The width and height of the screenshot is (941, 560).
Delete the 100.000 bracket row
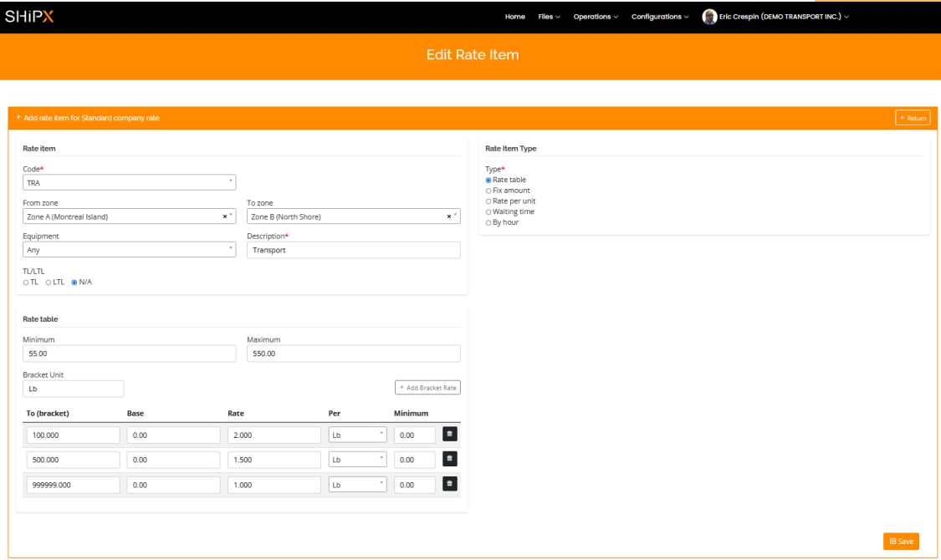(449, 435)
